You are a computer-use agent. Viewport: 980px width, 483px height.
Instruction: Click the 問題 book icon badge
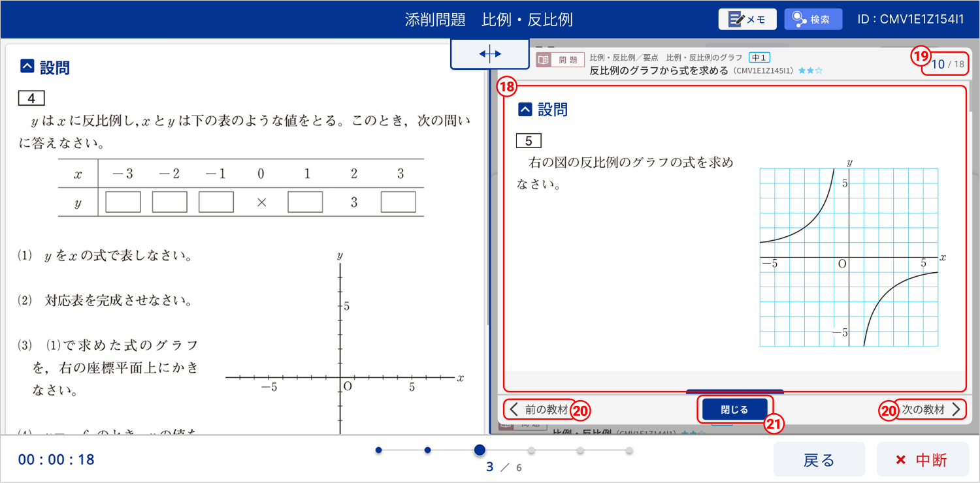[559, 60]
